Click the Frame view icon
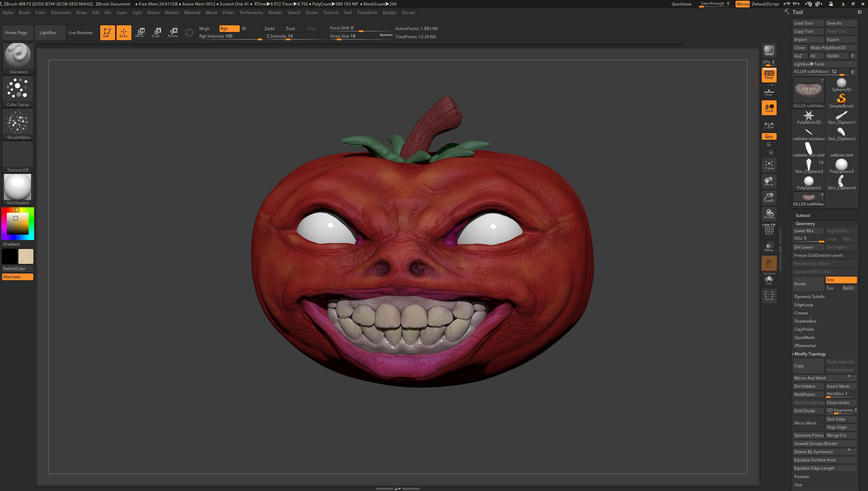Viewport: 868px width, 491px height. [x=769, y=165]
